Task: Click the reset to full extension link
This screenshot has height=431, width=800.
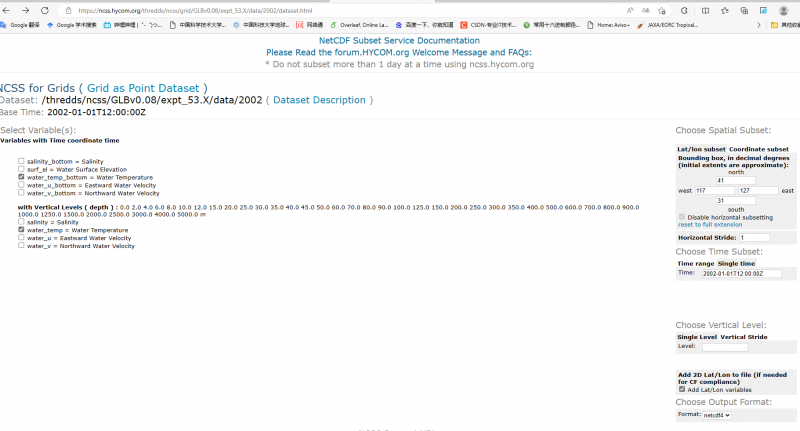Action: (710, 224)
